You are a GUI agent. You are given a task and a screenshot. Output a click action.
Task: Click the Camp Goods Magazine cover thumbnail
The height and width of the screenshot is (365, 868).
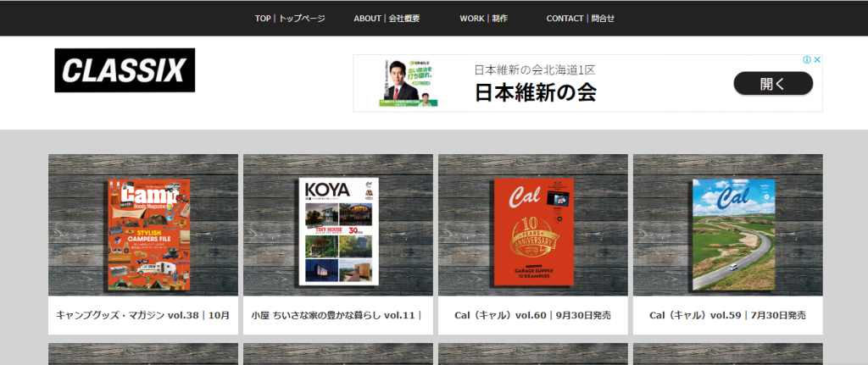(x=143, y=231)
